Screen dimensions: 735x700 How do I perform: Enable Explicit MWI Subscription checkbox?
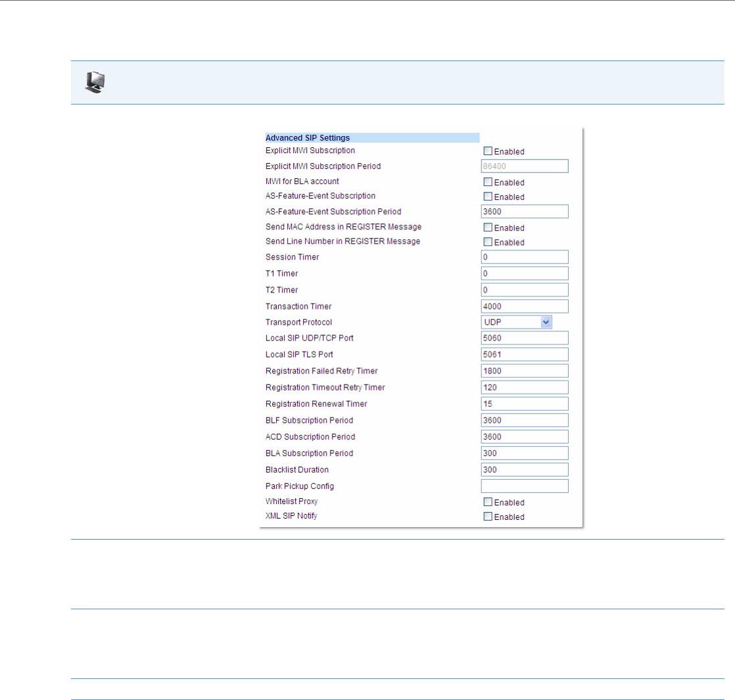tap(488, 151)
